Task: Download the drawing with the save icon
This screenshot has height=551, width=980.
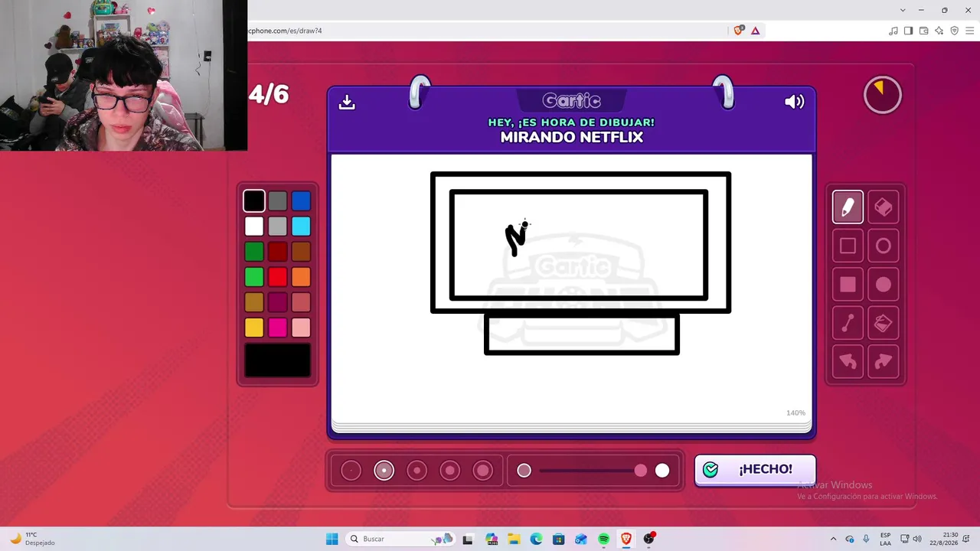Action: (x=347, y=102)
